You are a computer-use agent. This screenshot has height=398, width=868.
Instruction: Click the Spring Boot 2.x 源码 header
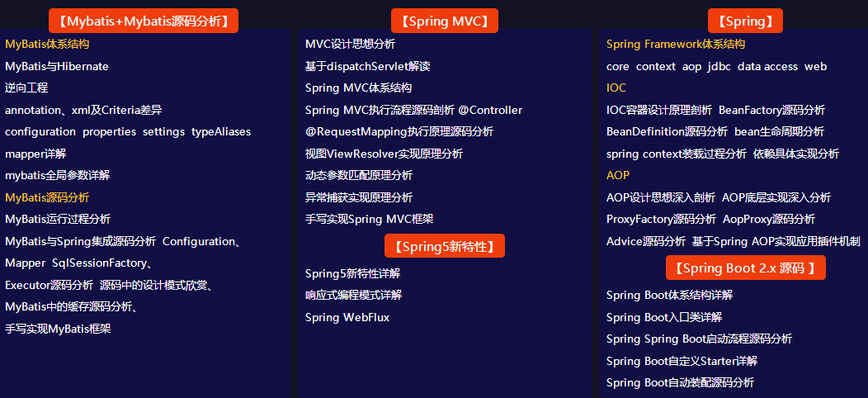point(745,268)
